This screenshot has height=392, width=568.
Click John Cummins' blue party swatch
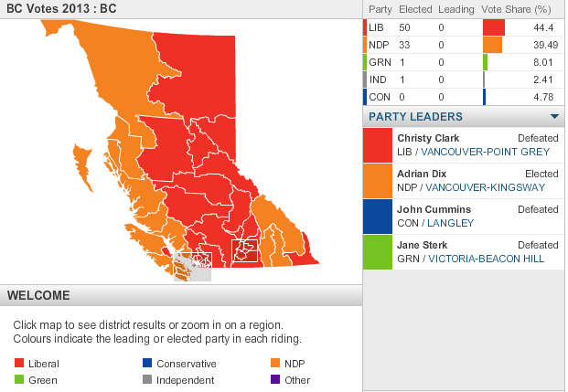377,217
